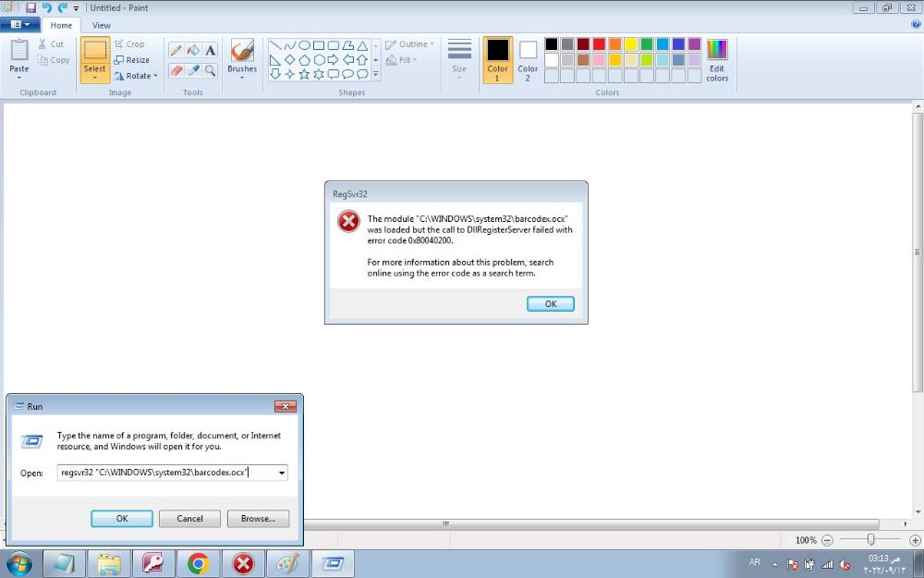Undo the last action in Paint

click(46, 7)
